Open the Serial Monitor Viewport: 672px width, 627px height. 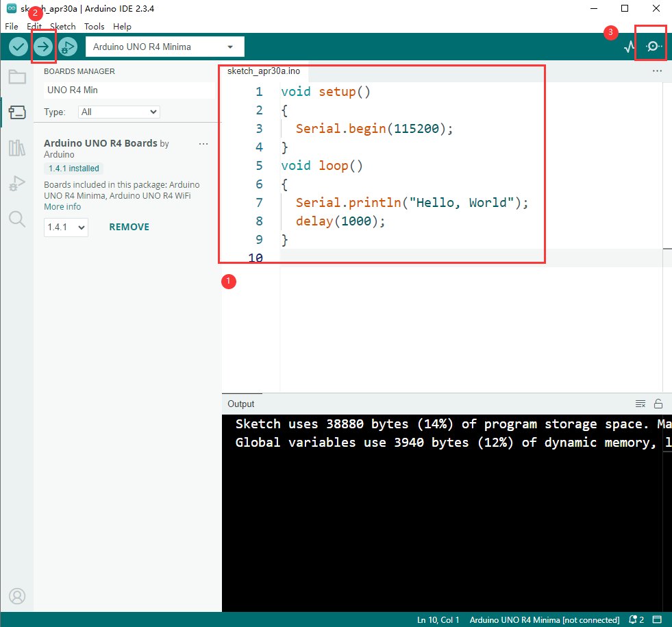pos(654,47)
